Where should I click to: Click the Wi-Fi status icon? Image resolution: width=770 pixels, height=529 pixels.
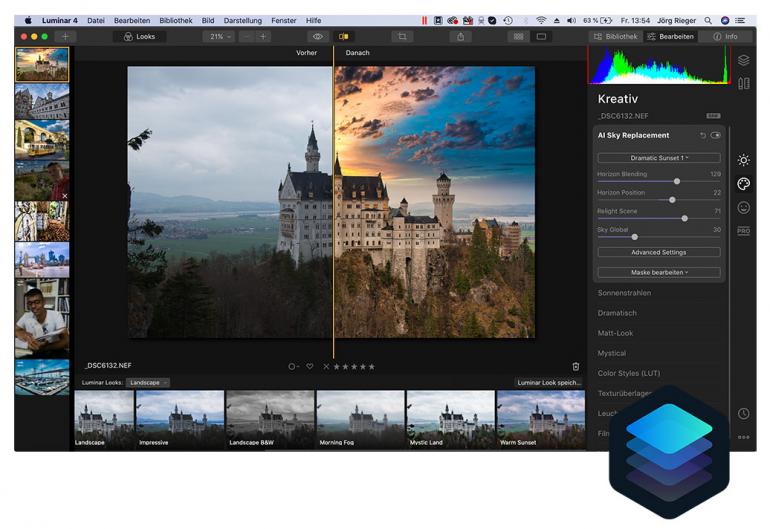click(541, 21)
